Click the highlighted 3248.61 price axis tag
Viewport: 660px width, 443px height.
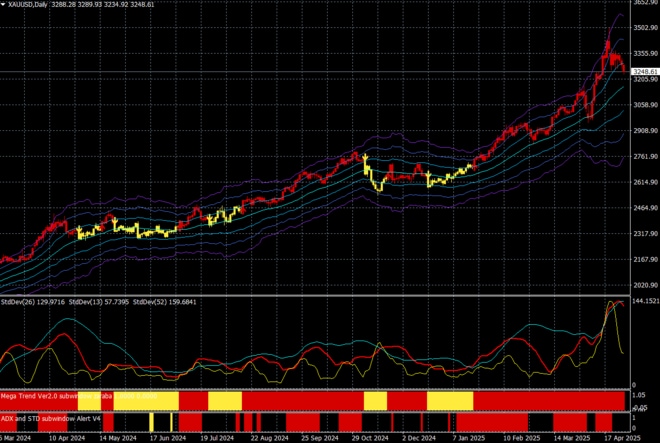point(646,72)
